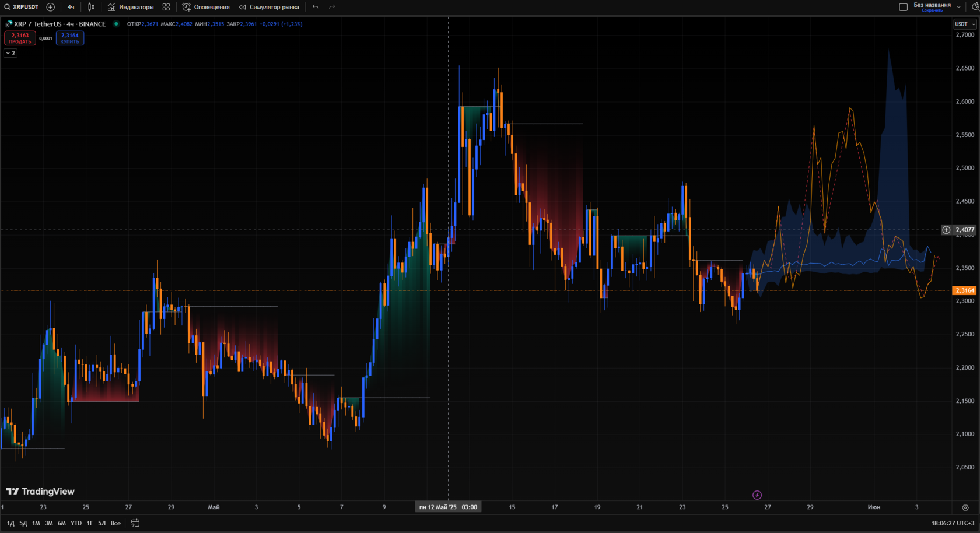Click the МАКС 2,4082 high value
The width and height of the screenshot is (980, 533).
click(x=176, y=24)
